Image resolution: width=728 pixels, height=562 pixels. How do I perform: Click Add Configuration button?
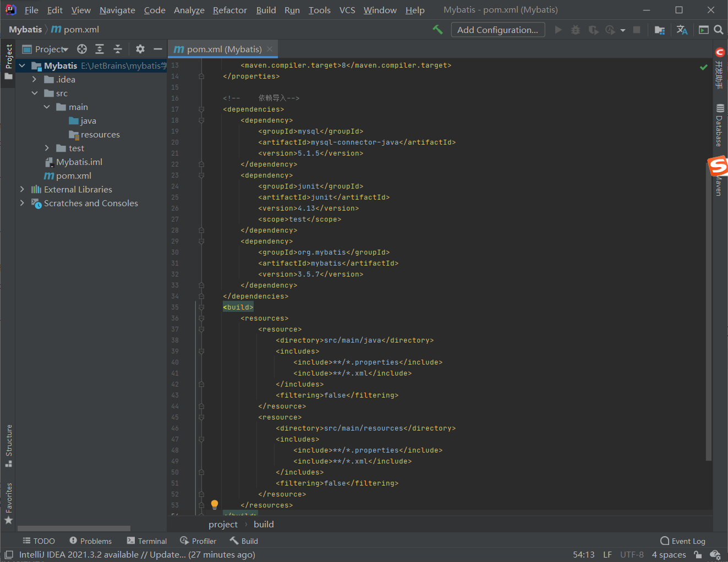[498, 30]
